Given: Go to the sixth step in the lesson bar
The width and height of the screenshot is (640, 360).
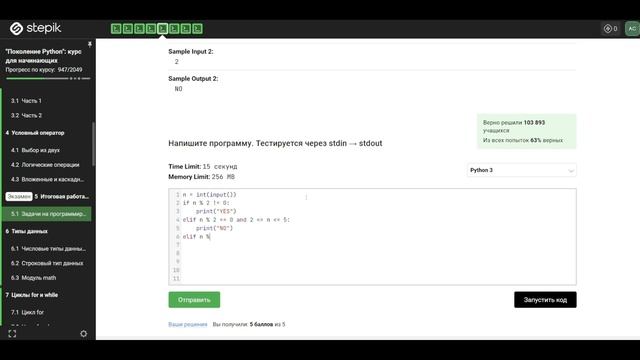Looking at the screenshot, I should pos(174,29).
